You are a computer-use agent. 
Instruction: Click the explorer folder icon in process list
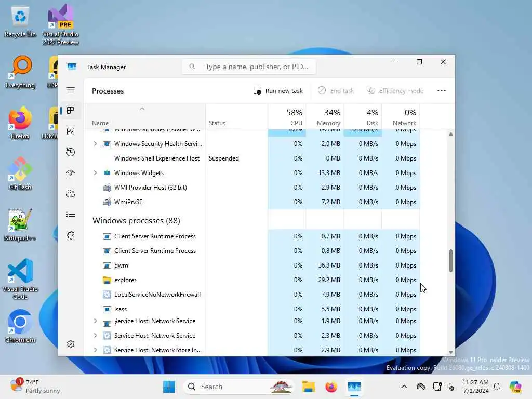[107, 280]
